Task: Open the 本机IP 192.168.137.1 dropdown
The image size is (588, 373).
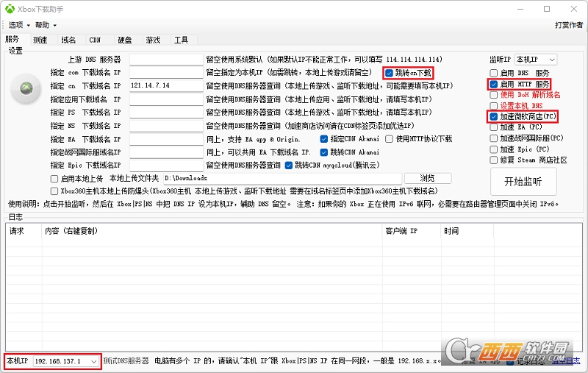Action: pos(66,361)
